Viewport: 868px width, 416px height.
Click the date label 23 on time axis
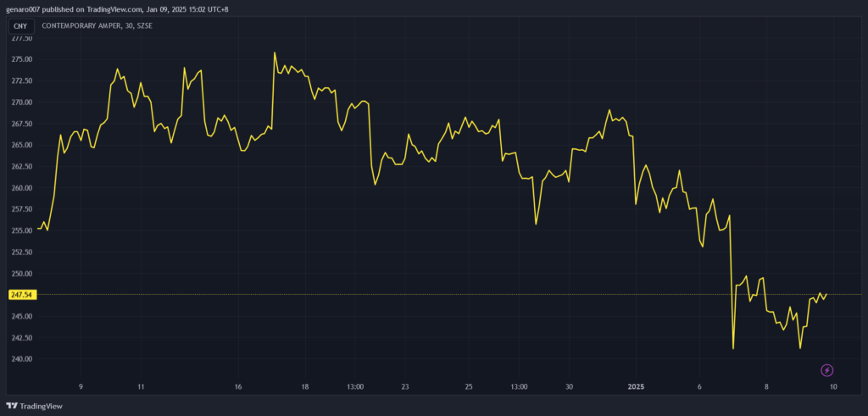click(406, 387)
